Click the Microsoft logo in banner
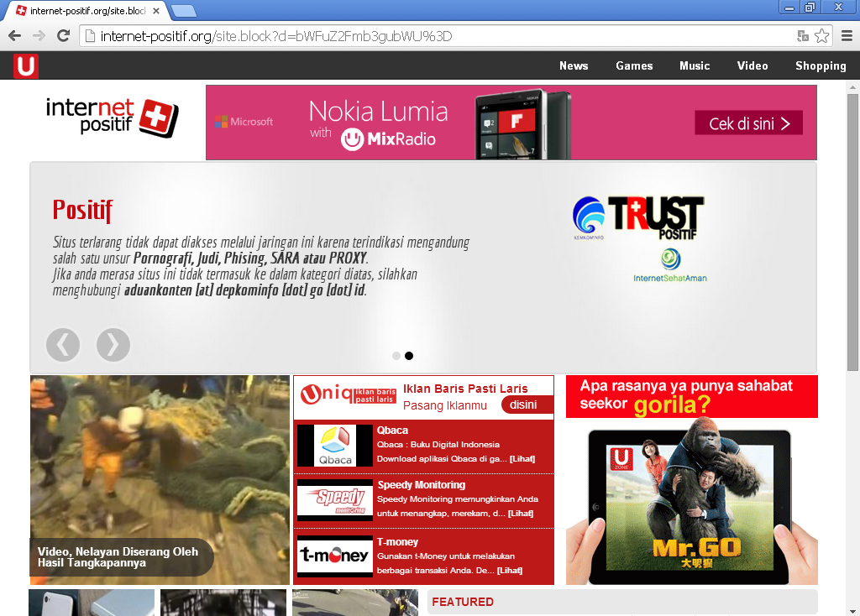This screenshot has width=860, height=616. 244,122
